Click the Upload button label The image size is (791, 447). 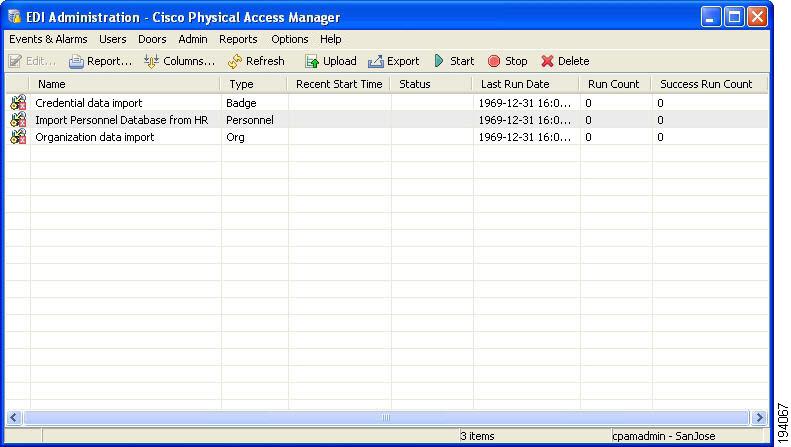pos(340,61)
